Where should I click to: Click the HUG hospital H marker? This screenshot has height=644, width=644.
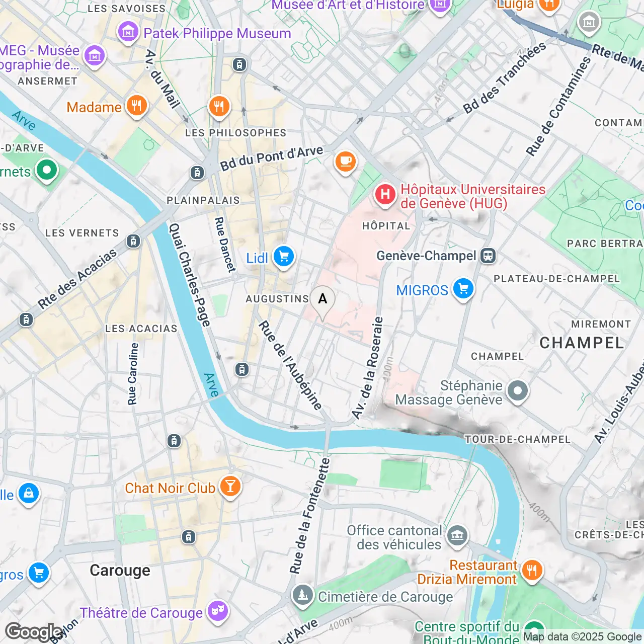click(x=385, y=195)
